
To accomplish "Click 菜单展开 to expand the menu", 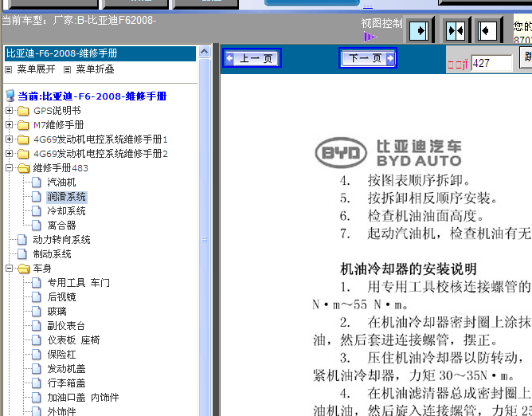I will point(36,69).
